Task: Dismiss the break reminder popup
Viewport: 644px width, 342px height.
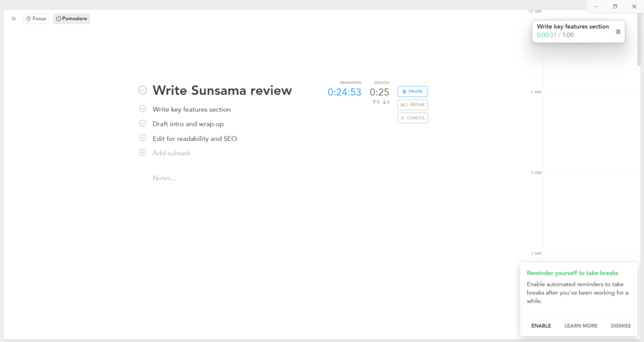Action: [621, 326]
